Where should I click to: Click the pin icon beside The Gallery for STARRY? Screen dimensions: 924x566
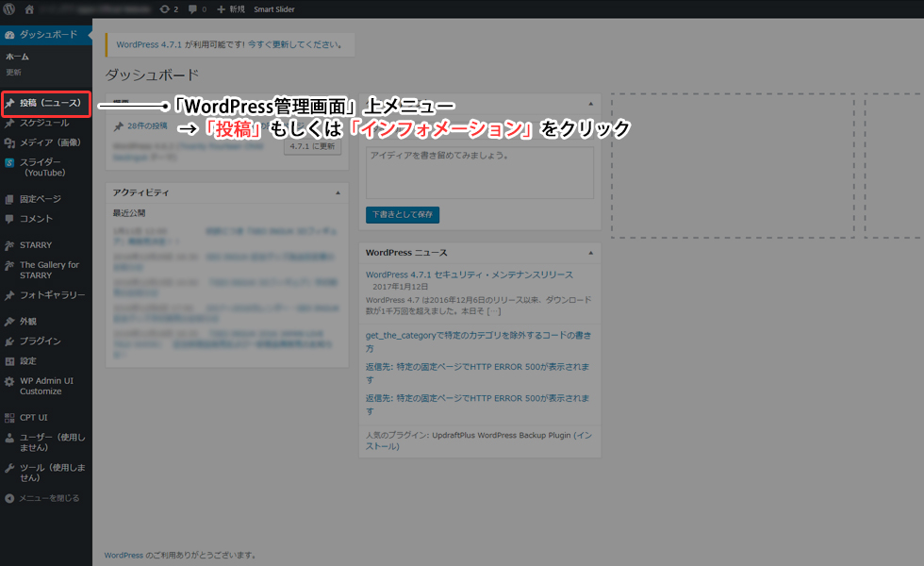tap(9, 265)
